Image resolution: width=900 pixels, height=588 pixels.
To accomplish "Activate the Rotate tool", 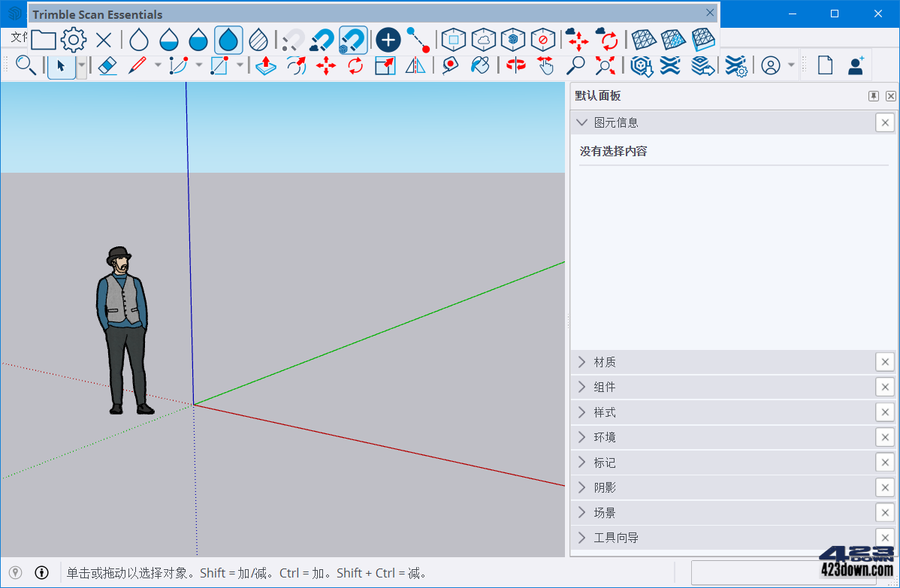I will pyautogui.click(x=355, y=65).
